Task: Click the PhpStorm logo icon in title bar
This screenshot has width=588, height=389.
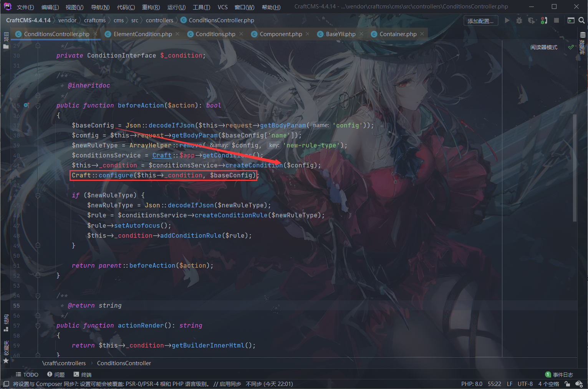Action: (x=7, y=7)
